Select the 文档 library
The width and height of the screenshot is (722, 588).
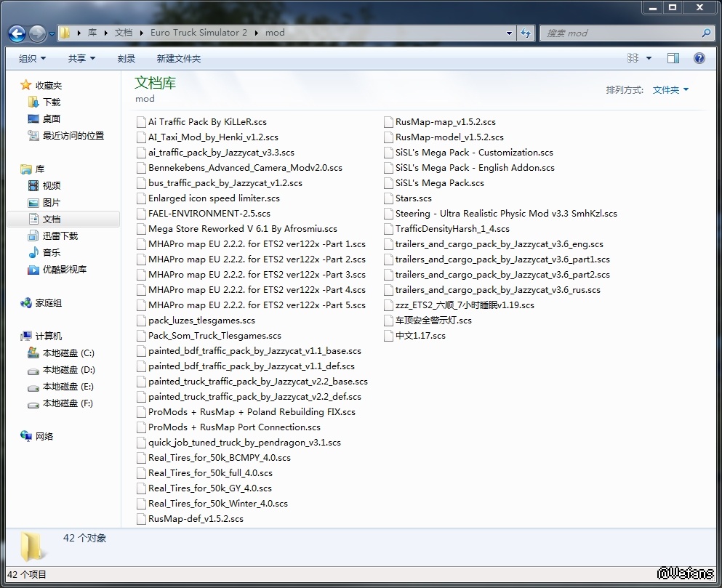click(x=63, y=220)
